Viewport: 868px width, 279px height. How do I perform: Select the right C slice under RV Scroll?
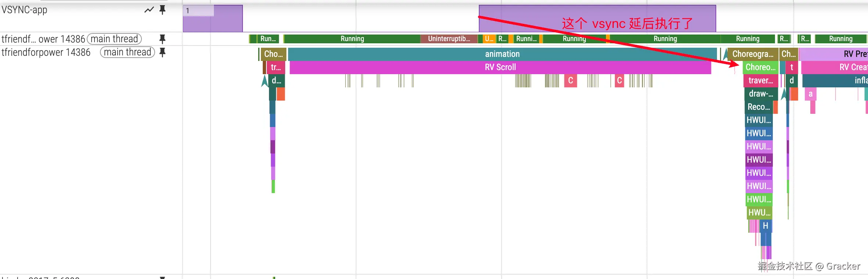(619, 80)
